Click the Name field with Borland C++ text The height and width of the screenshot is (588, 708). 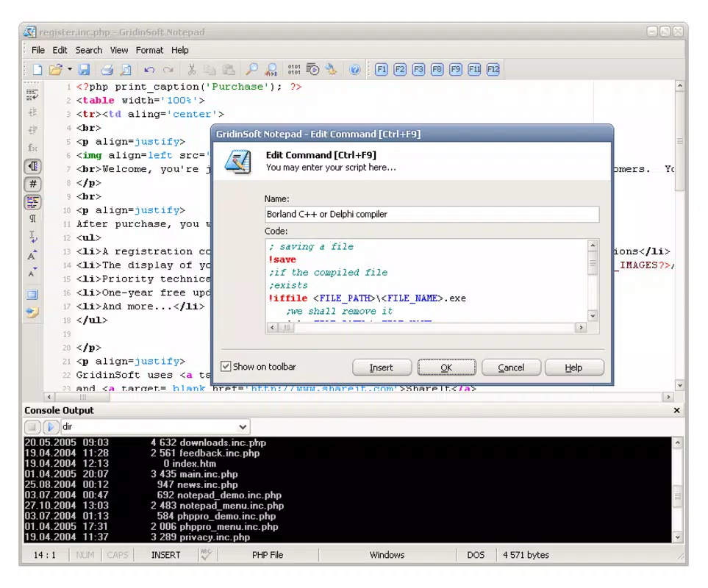click(x=432, y=215)
